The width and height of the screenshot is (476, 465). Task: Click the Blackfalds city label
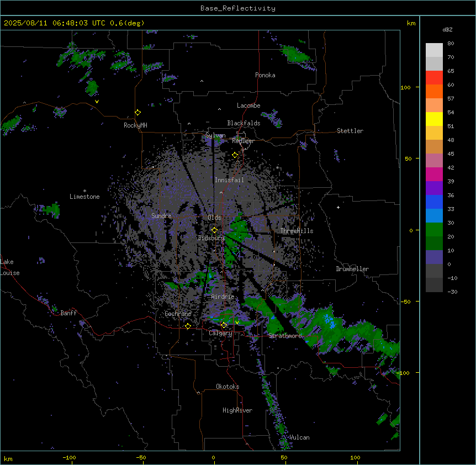(244, 123)
